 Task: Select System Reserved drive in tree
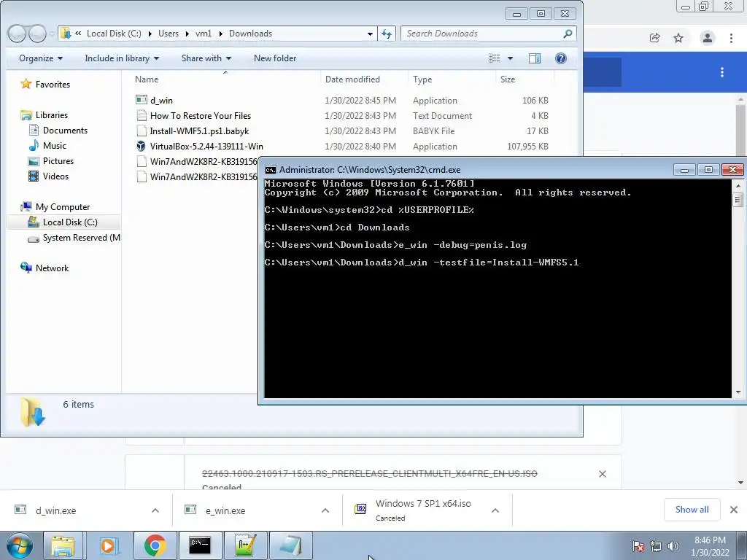74,238
